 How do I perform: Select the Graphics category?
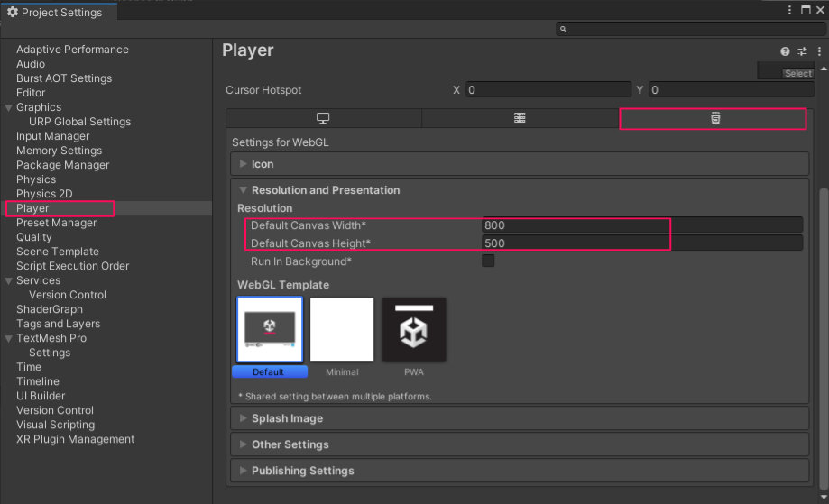[39, 107]
